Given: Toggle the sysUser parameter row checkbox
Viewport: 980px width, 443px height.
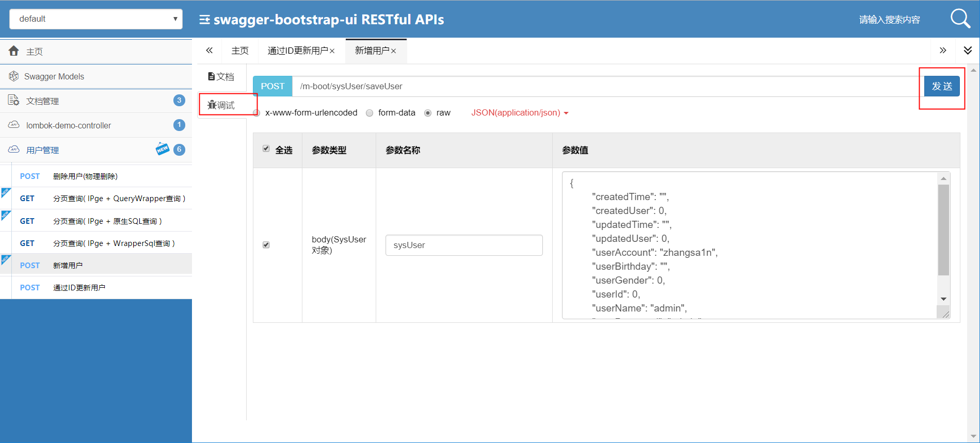Looking at the screenshot, I should point(266,245).
